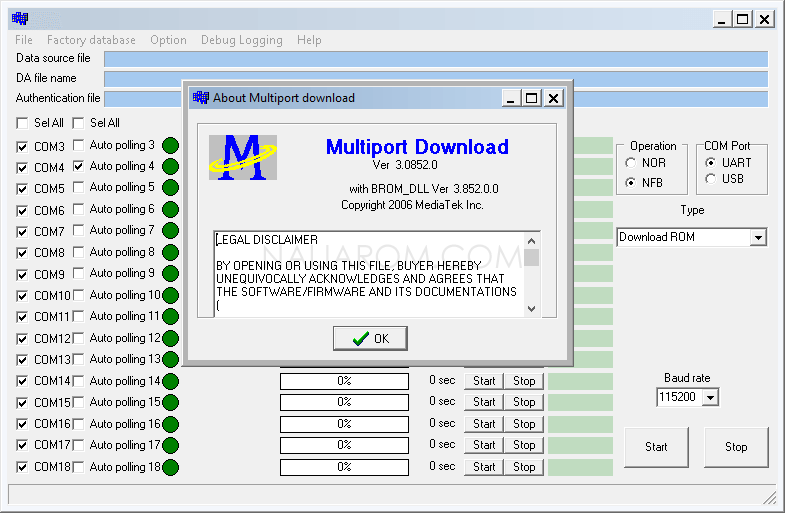This screenshot has height=513, width=785.
Task: Click the disclaimer scrollbar up arrow
Action: pyautogui.click(x=532, y=241)
